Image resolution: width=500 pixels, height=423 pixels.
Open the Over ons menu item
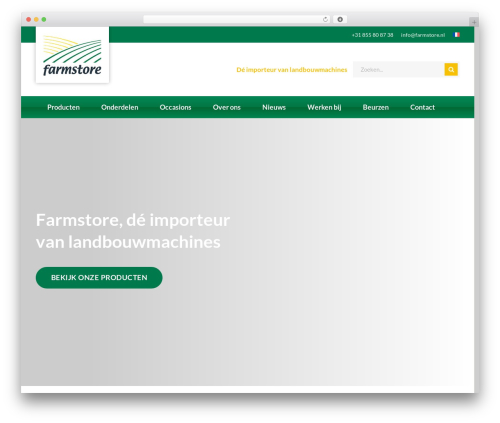click(x=227, y=107)
